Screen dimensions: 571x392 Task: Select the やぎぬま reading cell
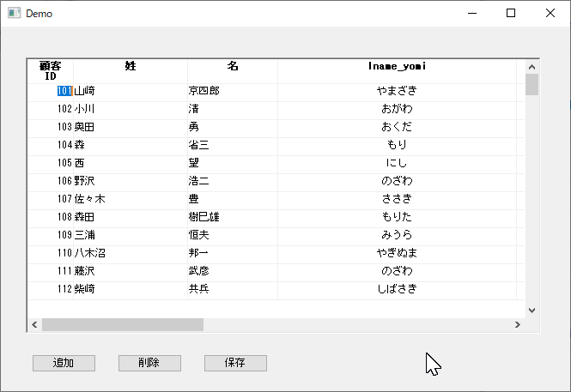point(397,253)
